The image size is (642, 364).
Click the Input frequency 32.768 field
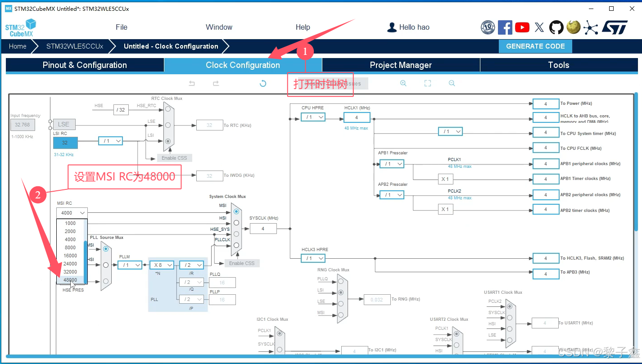(x=23, y=125)
